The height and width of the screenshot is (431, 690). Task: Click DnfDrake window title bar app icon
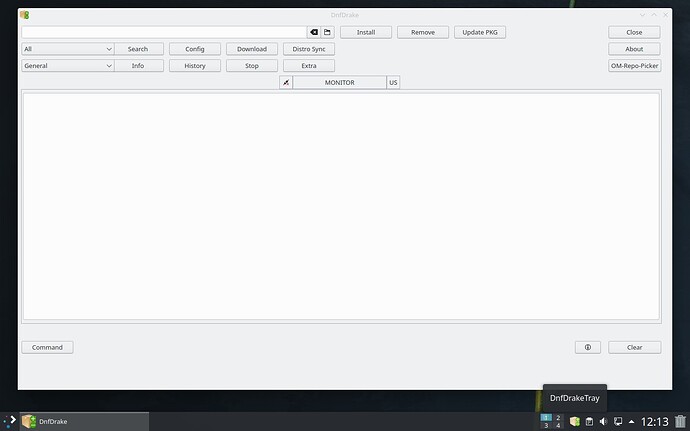[25, 15]
